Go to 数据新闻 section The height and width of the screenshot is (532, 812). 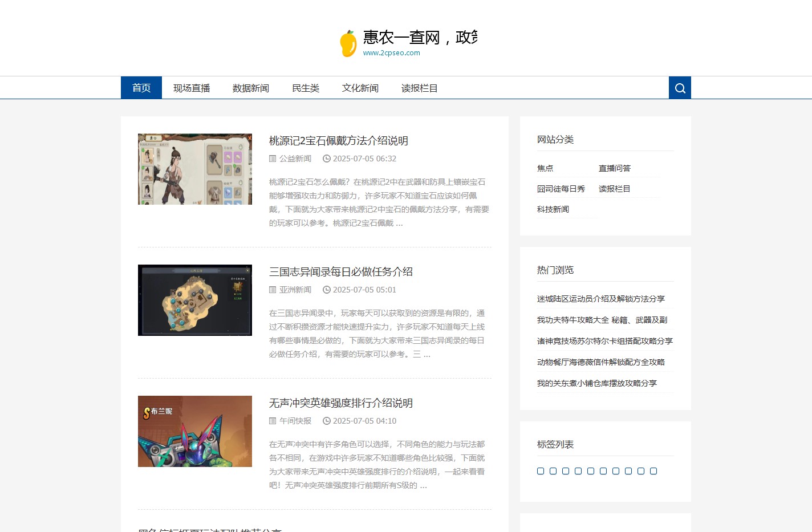[x=251, y=88]
